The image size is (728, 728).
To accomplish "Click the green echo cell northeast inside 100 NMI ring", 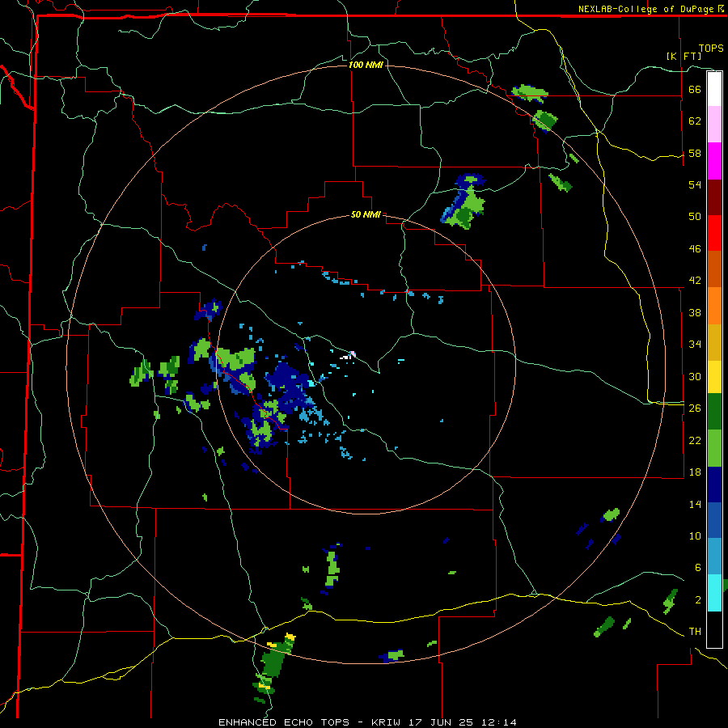I will tap(464, 202).
